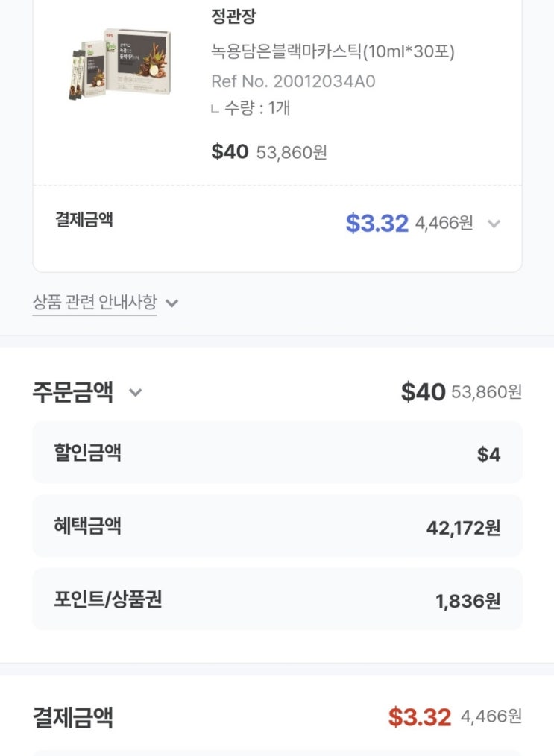This screenshot has height=756, width=554.
Task: Tap the red $3.32 final total
Action: point(419,717)
